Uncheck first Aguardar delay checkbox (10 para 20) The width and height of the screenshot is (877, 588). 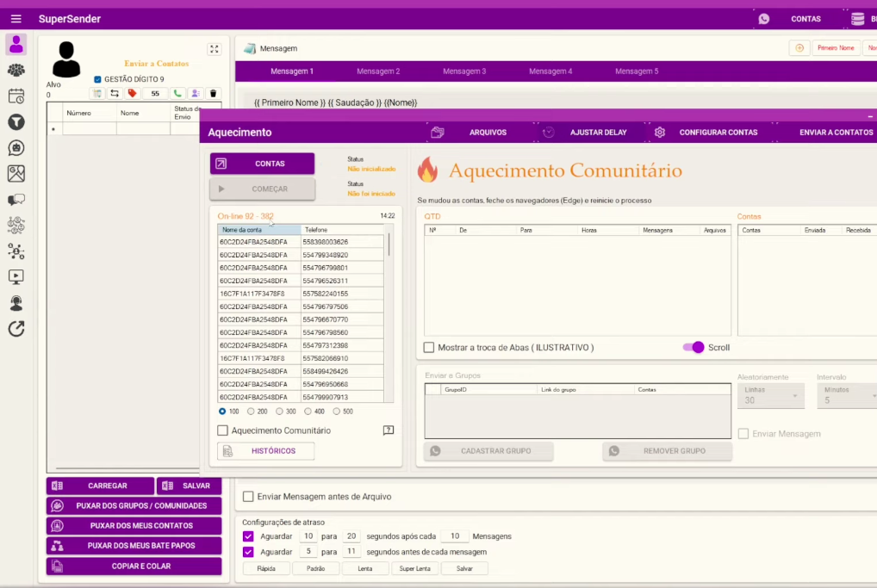[x=248, y=536]
